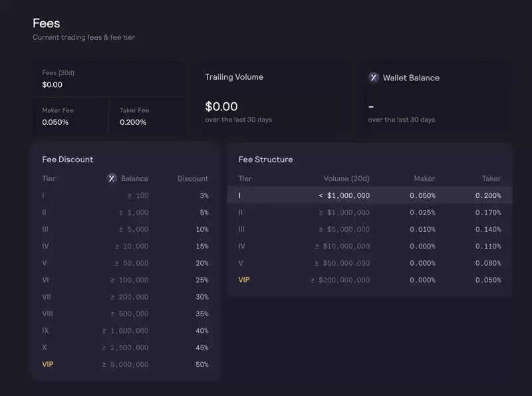Click the Maker column header in Fee Structure
This screenshot has height=396, width=532.
424,178
